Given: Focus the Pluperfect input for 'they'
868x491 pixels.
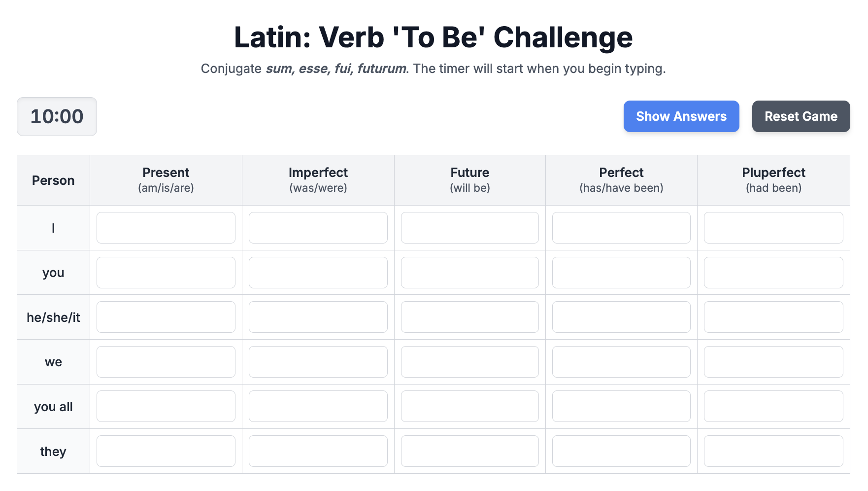Looking at the screenshot, I should click(x=773, y=451).
